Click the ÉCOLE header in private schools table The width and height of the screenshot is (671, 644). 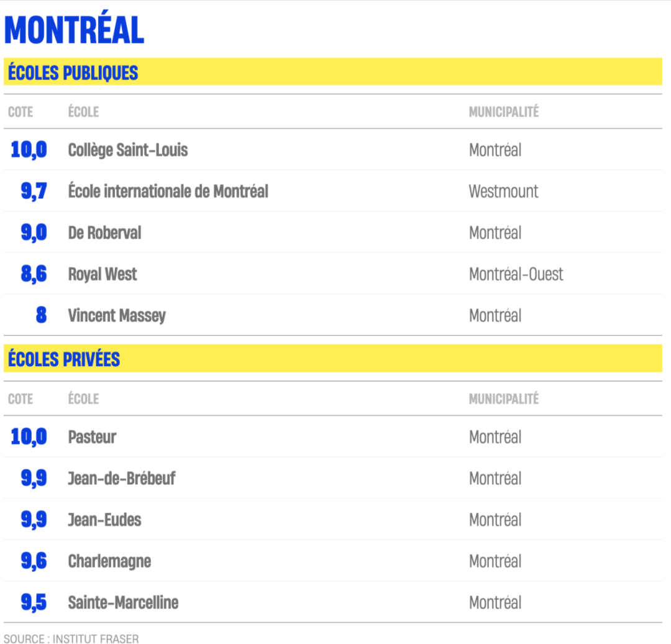83,398
